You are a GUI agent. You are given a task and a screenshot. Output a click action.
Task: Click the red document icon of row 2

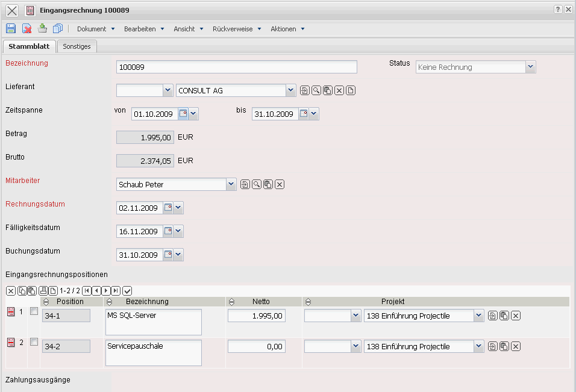(x=10, y=343)
